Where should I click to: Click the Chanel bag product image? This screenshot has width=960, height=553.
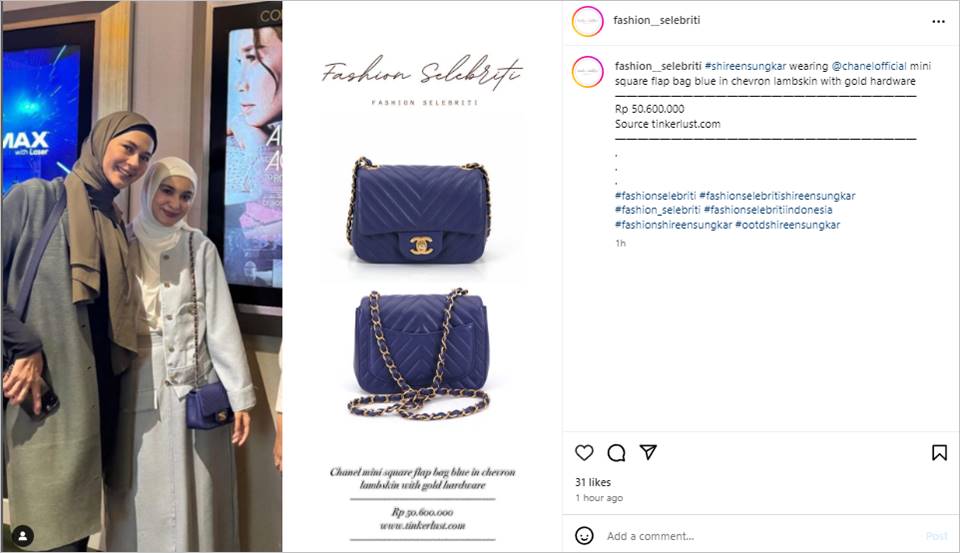click(422, 276)
